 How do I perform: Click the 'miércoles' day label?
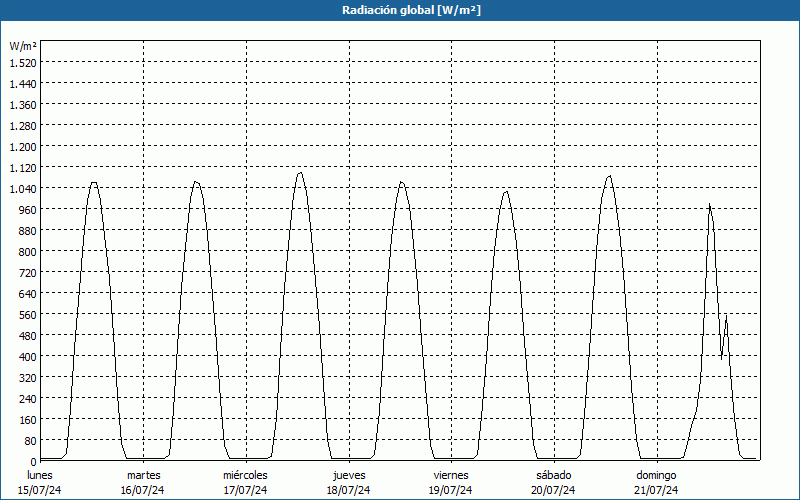tap(245, 475)
